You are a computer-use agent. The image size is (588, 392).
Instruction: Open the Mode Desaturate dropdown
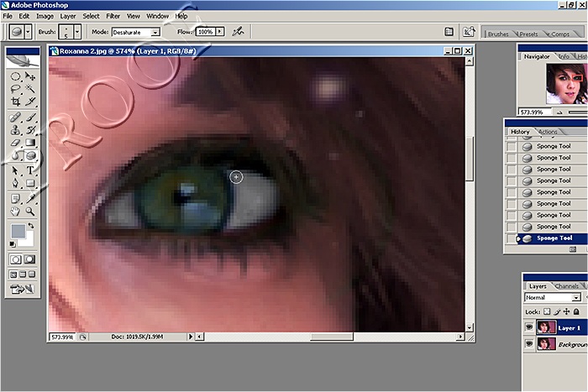[x=155, y=32]
